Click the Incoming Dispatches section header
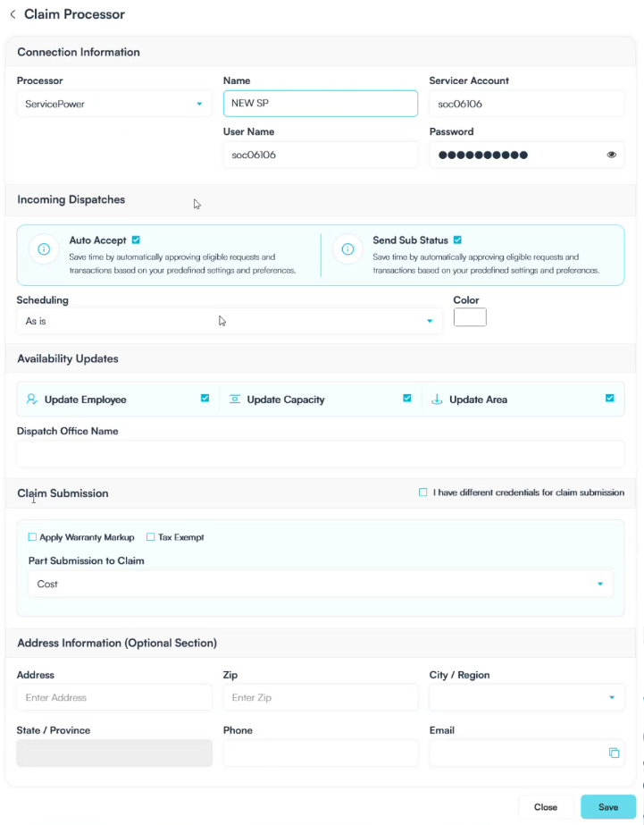The width and height of the screenshot is (644, 825). [x=71, y=199]
